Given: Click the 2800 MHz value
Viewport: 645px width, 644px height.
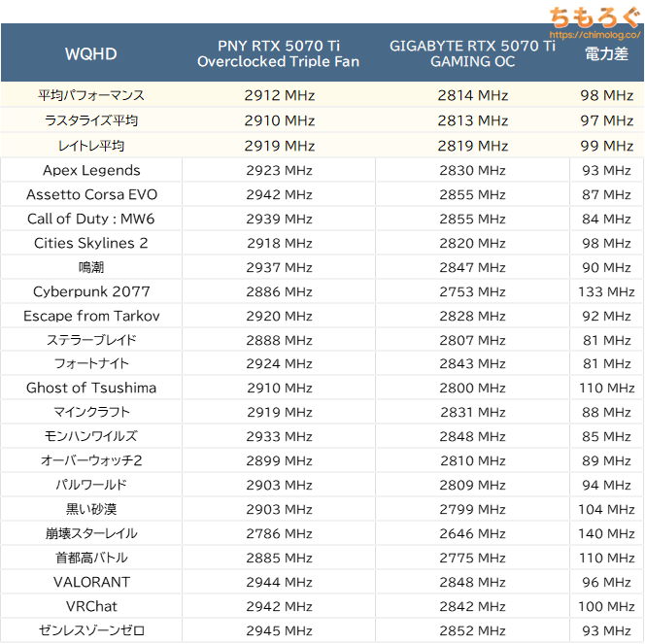Looking at the screenshot, I should point(473,388).
